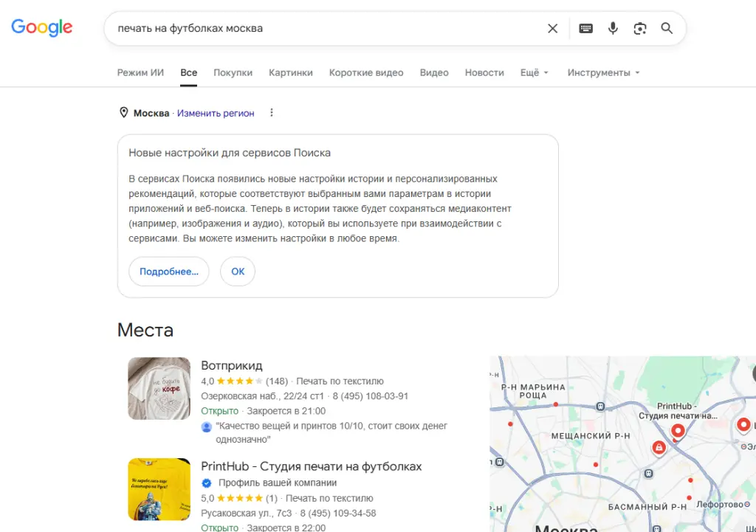Expand the Инструменты dropdown
The height and width of the screenshot is (532, 756).
pos(603,73)
